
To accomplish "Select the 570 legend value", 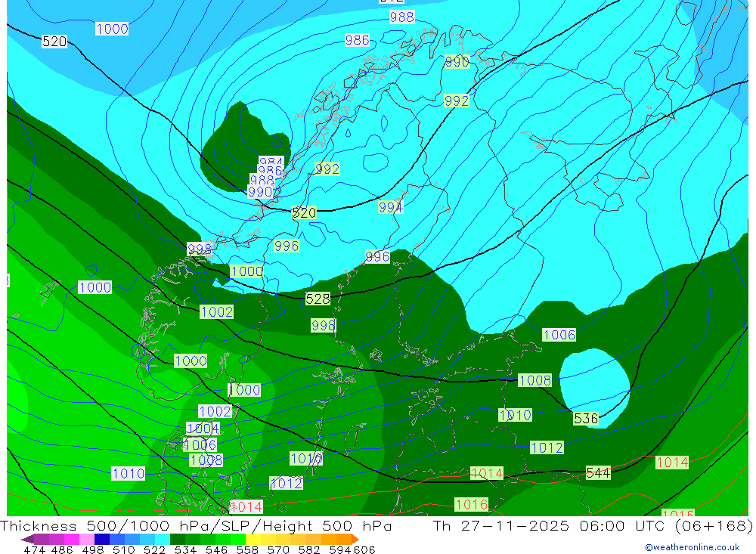I will (x=278, y=549).
